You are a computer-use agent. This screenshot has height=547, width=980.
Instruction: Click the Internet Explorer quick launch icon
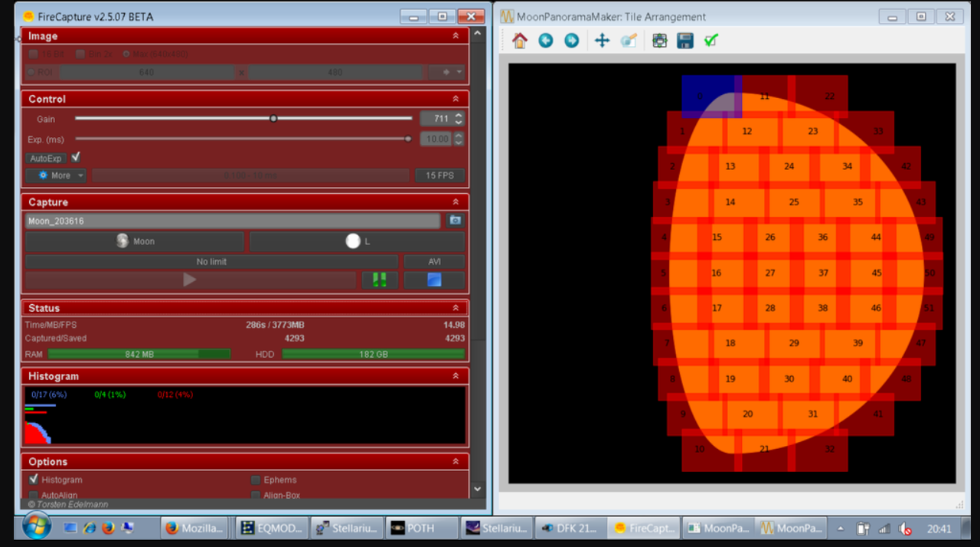pyautogui.click(x=90, y=528)
